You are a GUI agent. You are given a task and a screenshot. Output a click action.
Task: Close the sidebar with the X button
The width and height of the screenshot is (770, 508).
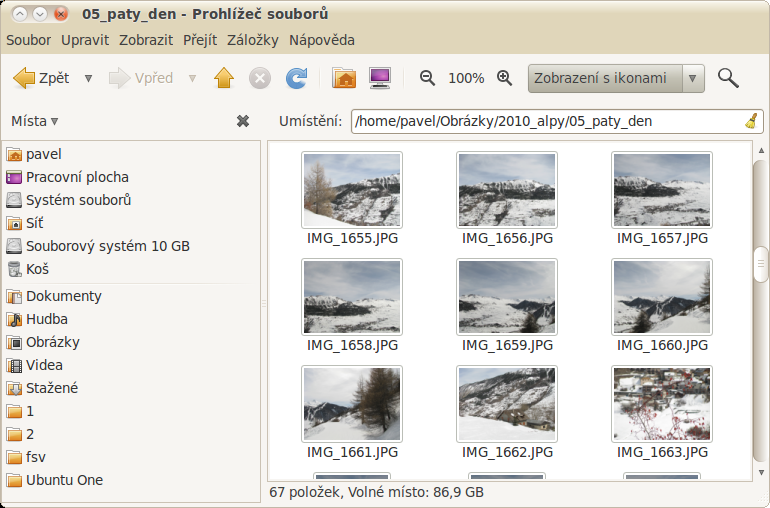(243, 121)
